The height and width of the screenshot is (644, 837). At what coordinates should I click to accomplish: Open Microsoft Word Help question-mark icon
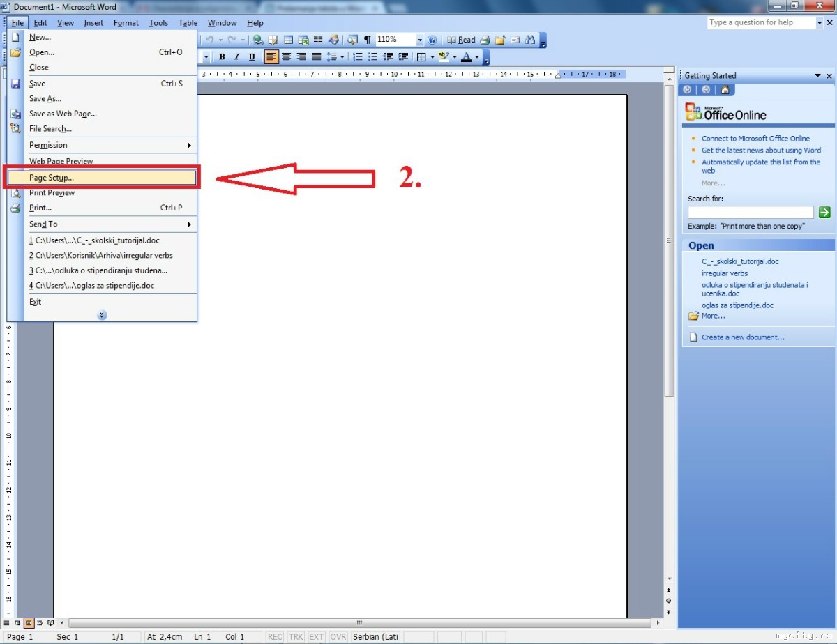coord(432,40)
